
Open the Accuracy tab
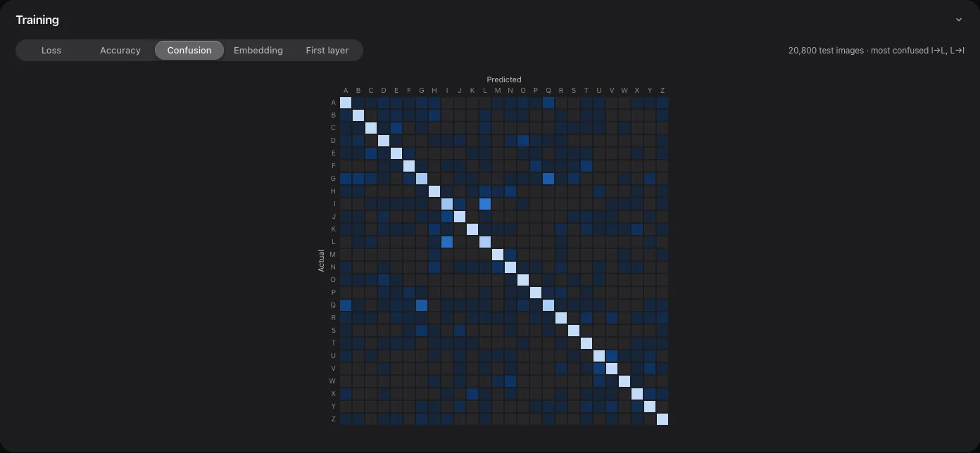120,51
